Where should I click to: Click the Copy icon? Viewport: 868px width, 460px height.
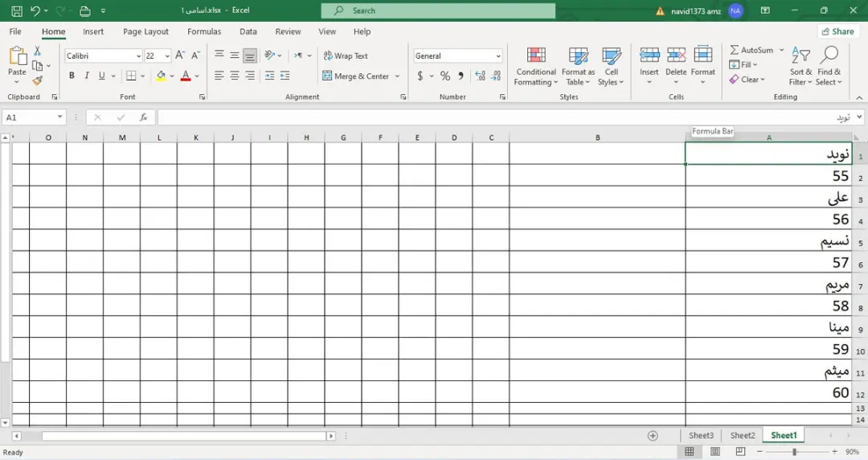pos(37,66)
